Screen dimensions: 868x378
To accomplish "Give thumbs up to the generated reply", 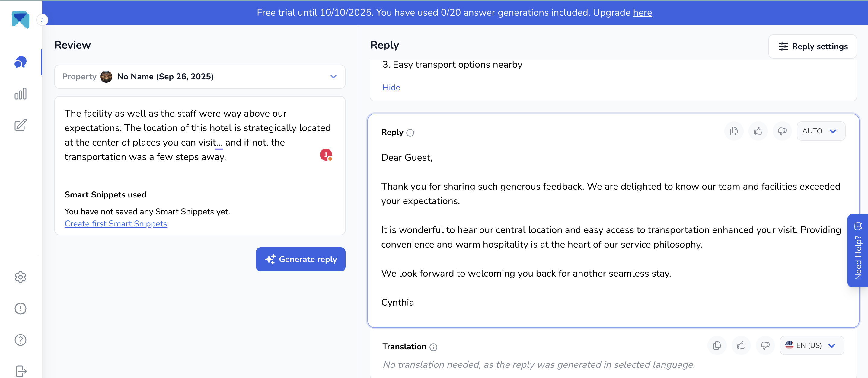I will 758,131.
